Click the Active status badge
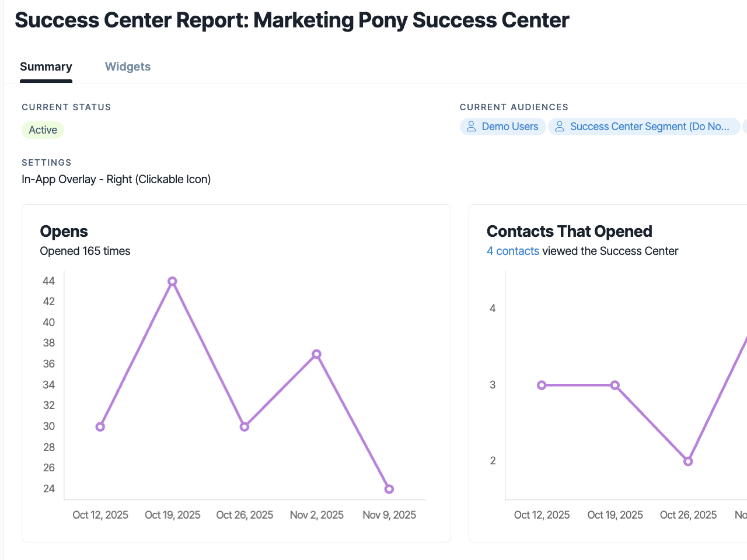747x560 pixels. tap(43, 130)
